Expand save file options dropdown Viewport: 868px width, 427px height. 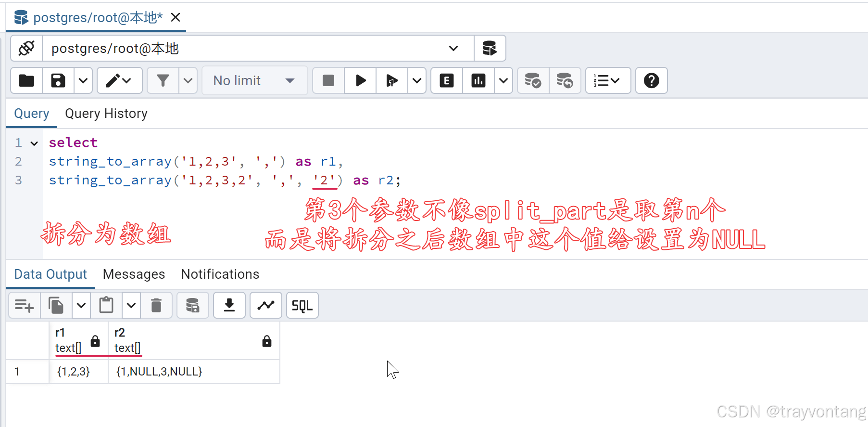click(x=83, y=80)
